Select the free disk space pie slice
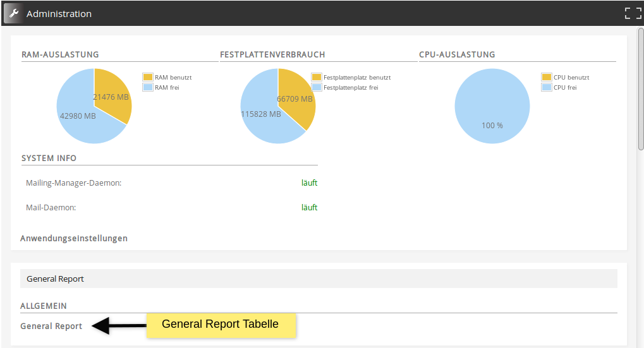The width and height of the screenshot is (644, 348). coord(262,120)
